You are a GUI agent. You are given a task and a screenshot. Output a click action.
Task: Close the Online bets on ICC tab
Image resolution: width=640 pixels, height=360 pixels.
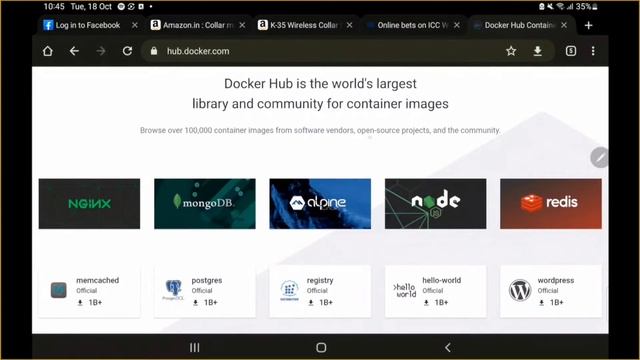[x=457, y=25]
